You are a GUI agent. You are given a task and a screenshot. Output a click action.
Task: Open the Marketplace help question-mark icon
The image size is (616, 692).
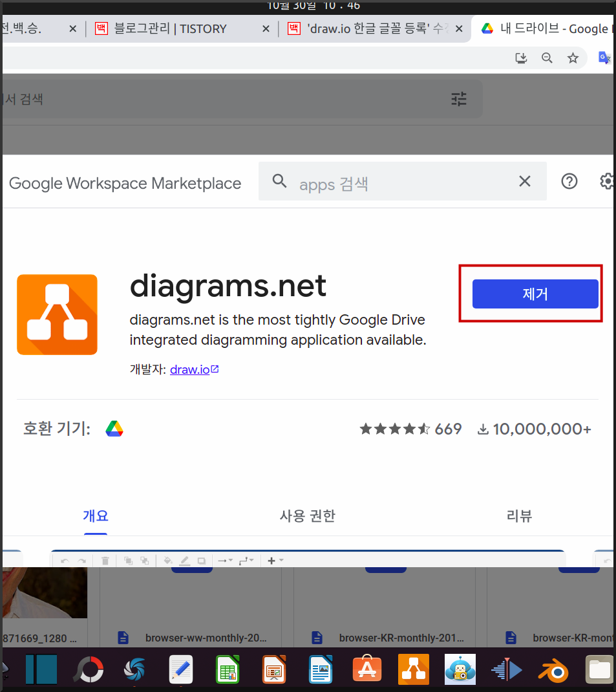(x=569, y=181)
